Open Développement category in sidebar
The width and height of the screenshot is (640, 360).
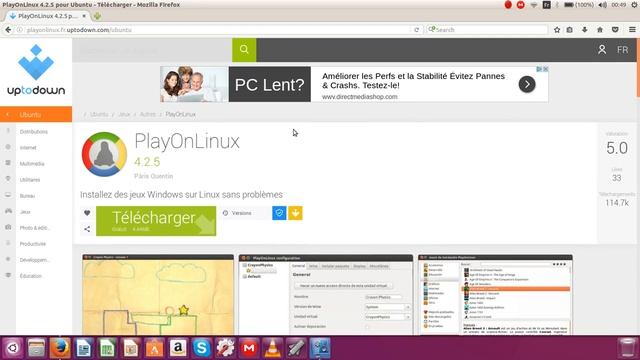34,260
